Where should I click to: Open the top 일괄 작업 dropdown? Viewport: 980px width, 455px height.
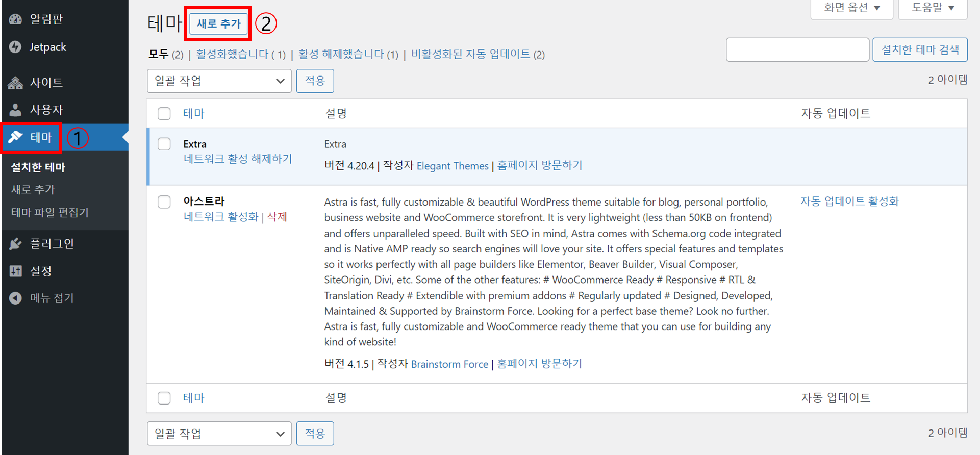point(219,81)
